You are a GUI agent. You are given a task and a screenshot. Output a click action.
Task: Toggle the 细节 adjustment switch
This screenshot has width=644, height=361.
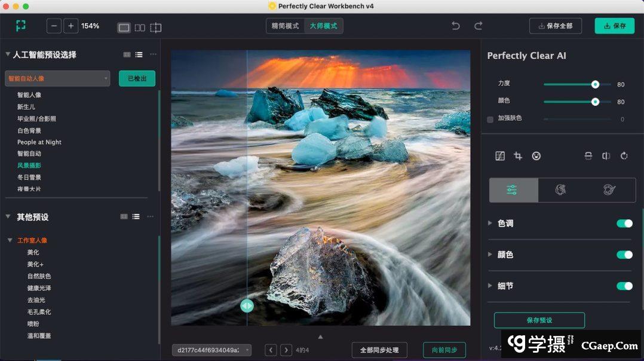624,286
